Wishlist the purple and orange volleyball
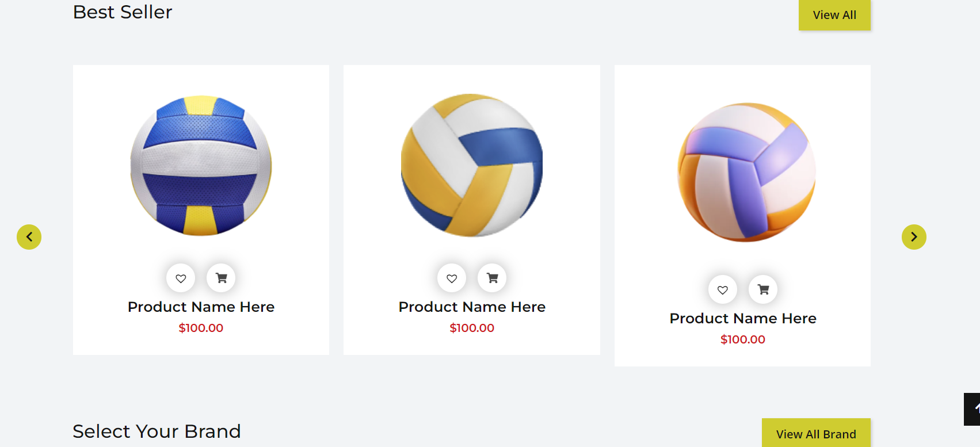Viewport: 980px width, 447px height. point(723,290)
